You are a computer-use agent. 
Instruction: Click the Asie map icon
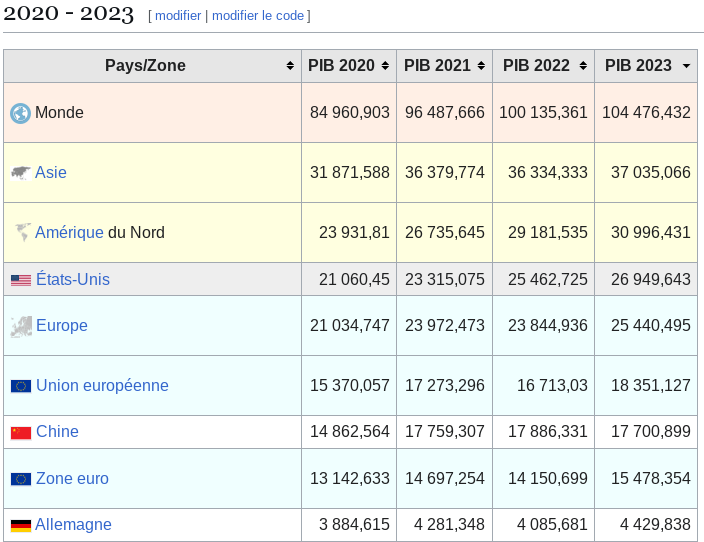point(21,173)
